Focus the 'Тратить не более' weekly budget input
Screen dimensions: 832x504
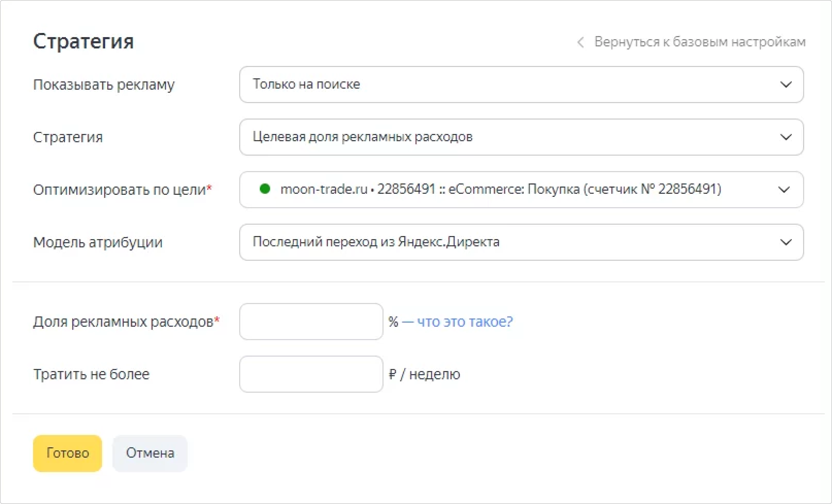point(311,374)
